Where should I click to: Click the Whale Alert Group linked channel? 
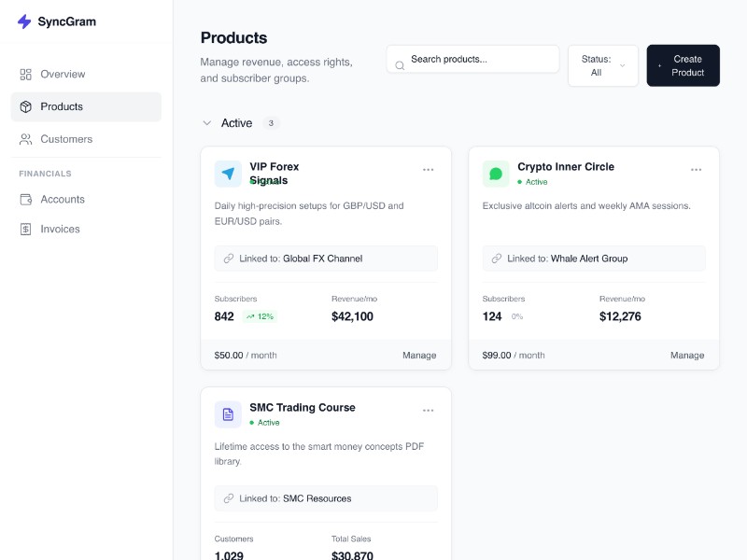pyautogui.click(x=589, y=259)
